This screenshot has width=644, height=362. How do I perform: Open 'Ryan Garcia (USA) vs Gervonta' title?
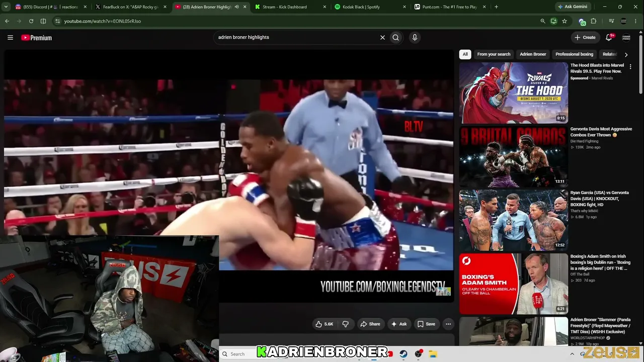[600, 199]
